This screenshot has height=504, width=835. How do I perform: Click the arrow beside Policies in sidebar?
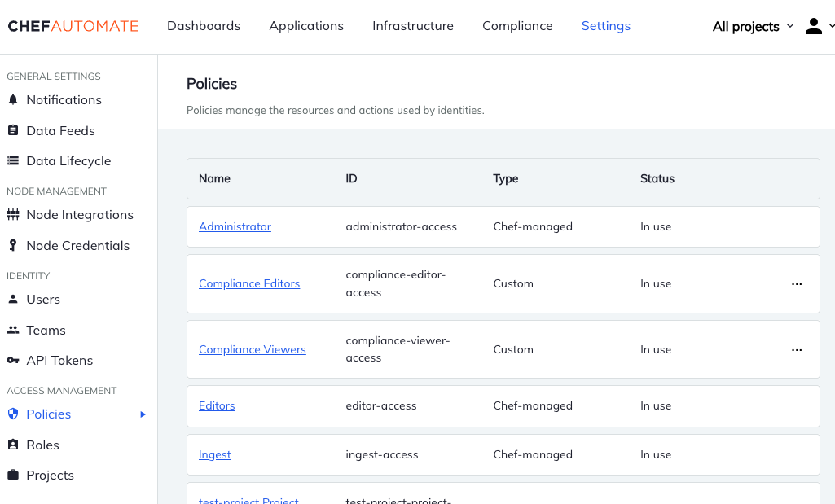[x=143, y=414]
